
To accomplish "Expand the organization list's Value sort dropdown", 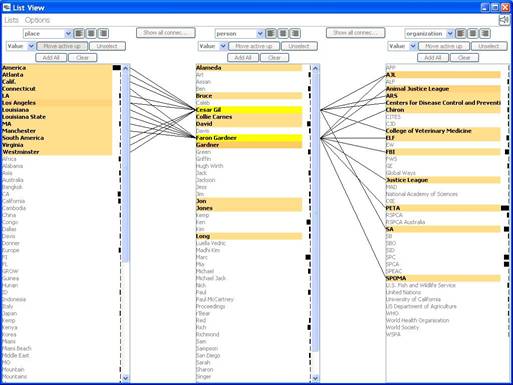I will 402,46.
